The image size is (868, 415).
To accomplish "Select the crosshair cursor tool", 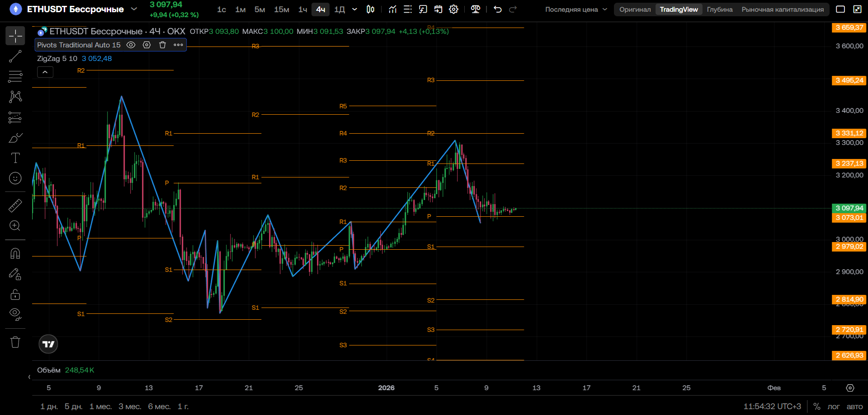I will 15,36.
